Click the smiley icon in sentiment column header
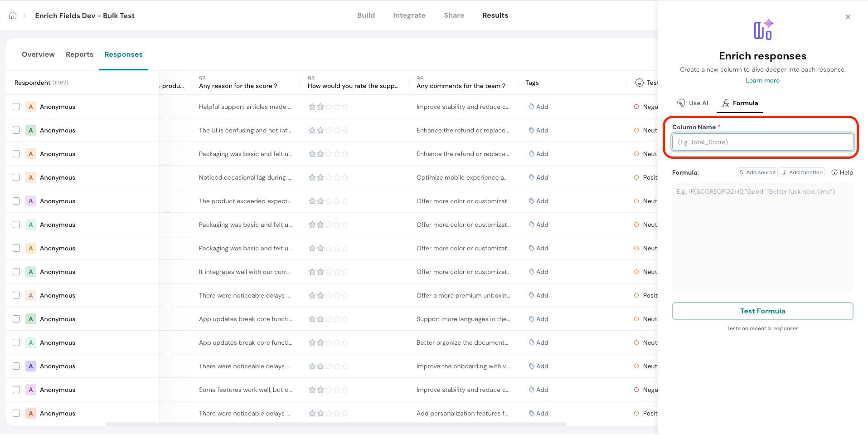868x435 pixels. [x=639, y=83]
